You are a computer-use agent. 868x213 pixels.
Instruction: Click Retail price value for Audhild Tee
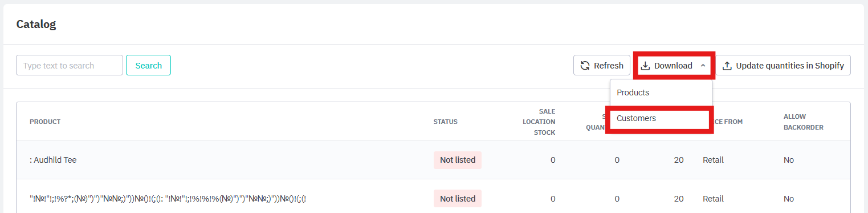pyautogui.click(x=713, y=160)
